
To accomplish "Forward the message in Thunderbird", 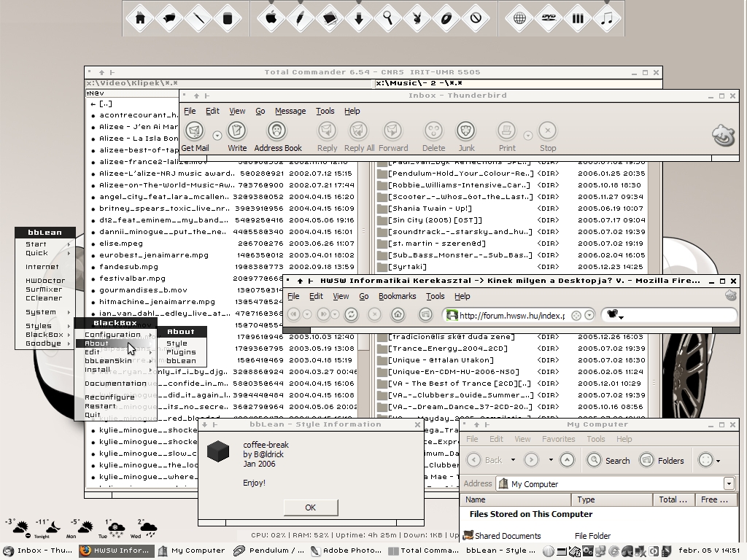I will coord(393,137).
